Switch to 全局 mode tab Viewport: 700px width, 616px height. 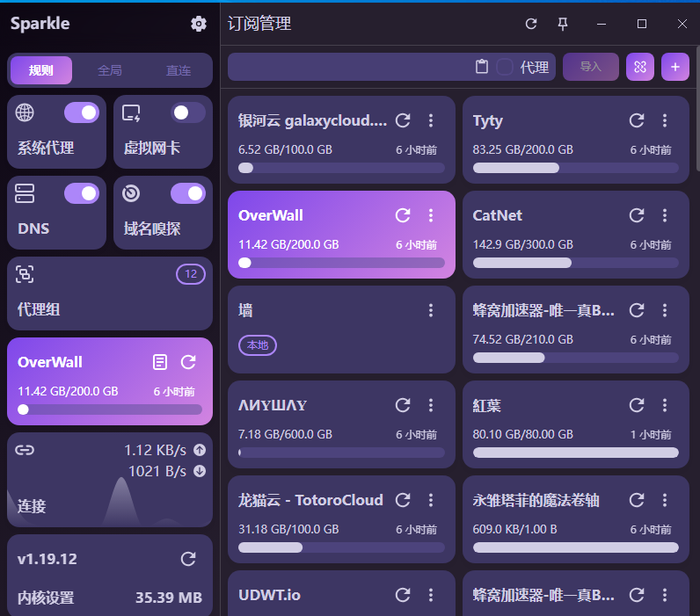(110, 70)
